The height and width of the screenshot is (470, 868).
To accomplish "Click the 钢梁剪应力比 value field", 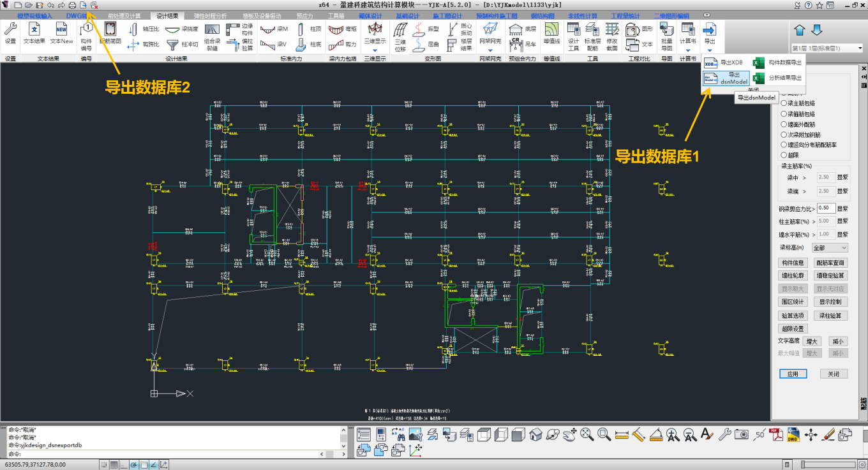I will (x=826, y=209).
